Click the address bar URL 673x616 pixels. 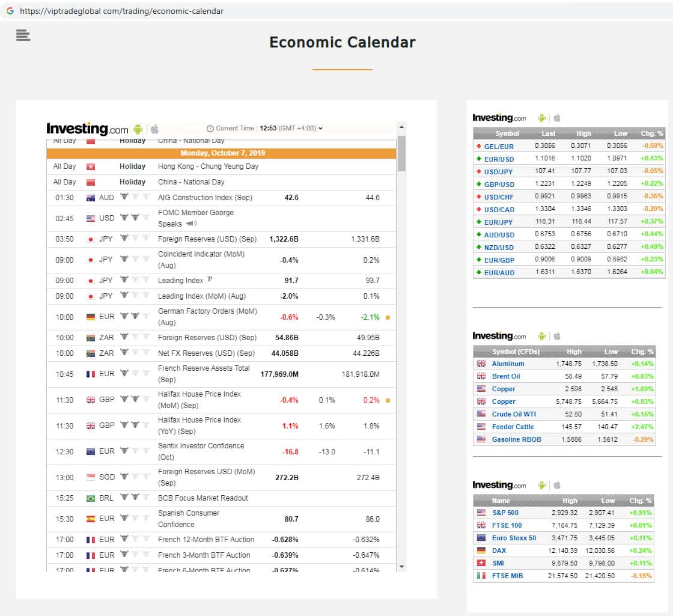pyautogui.click(x=121, y=11)
